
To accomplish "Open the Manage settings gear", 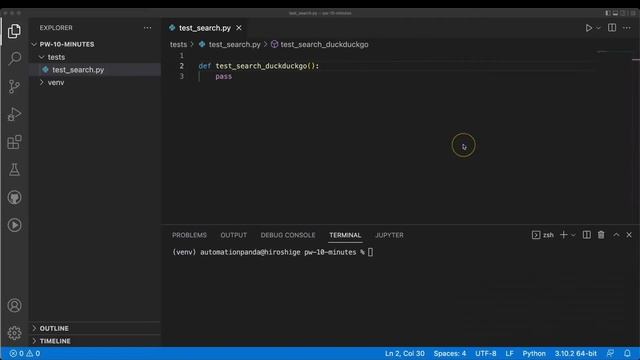I will [x=14, y=333].
